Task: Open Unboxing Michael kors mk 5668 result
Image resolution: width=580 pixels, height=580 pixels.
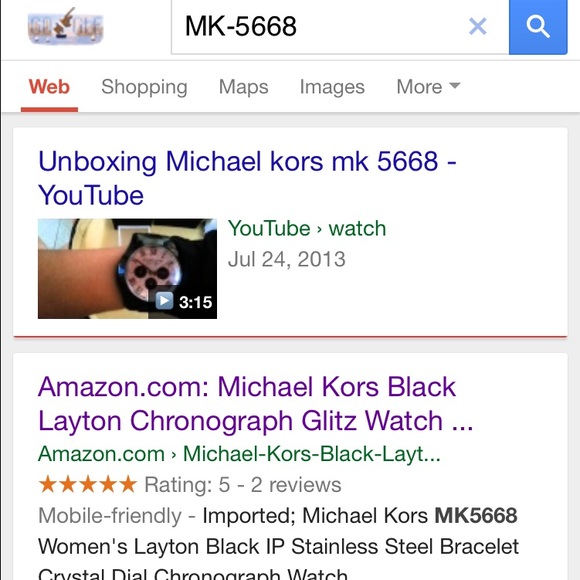Action: click(247, 178)
